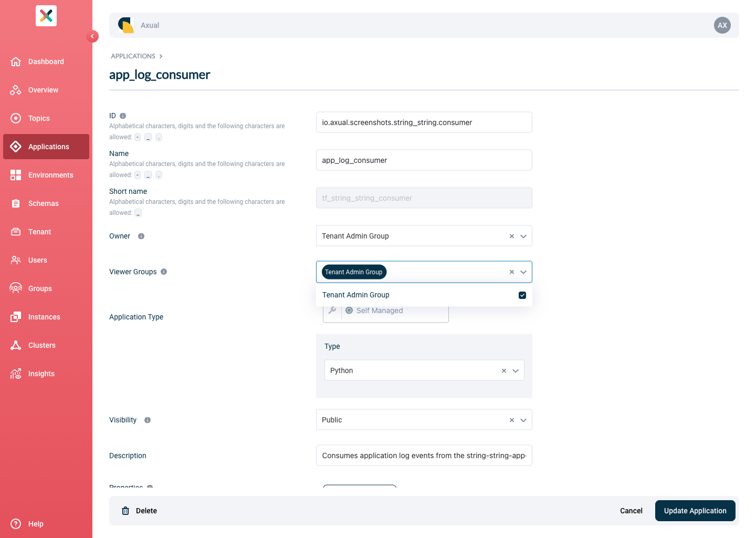
Task: Expand the Owner dropdown
Action: [x=523, y=236]
